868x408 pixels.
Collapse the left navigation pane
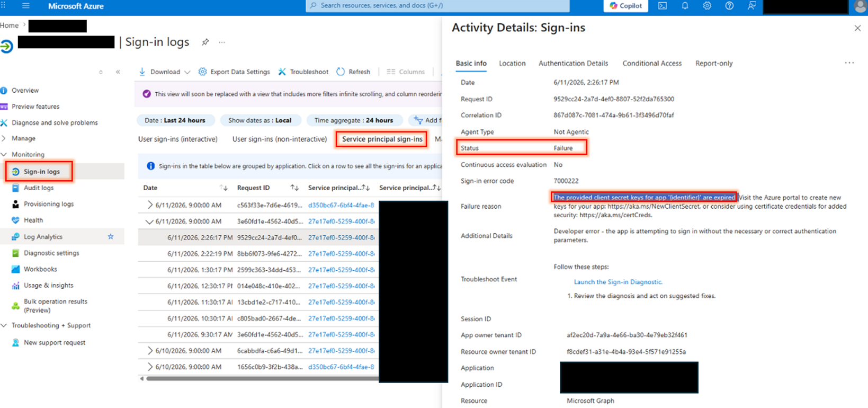coord(118,72)
